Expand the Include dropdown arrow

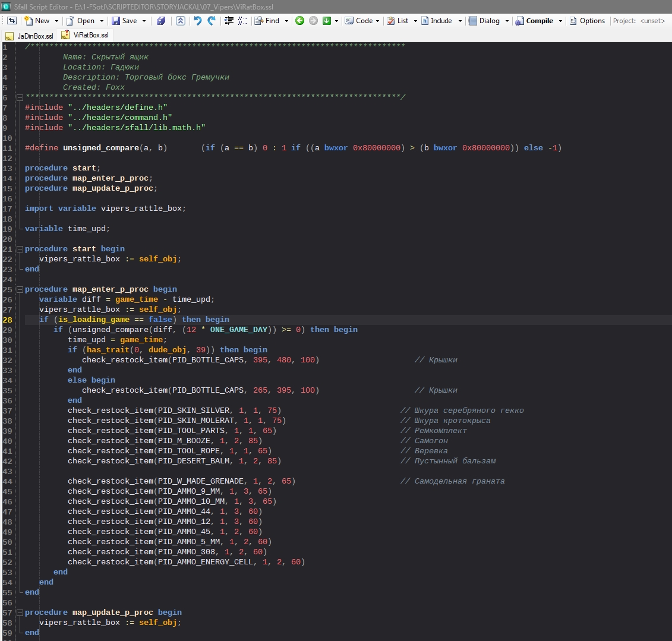coord(460,21)
